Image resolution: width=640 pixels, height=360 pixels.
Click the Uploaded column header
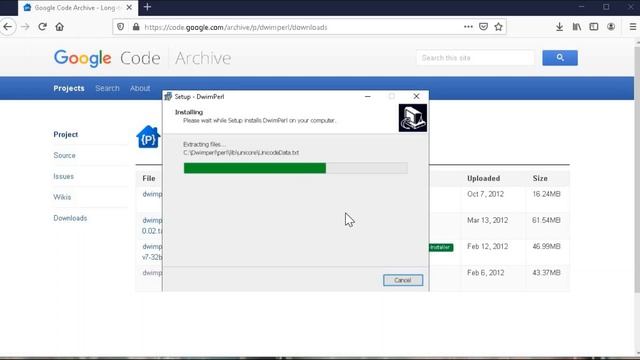click(x=483, y=178)
